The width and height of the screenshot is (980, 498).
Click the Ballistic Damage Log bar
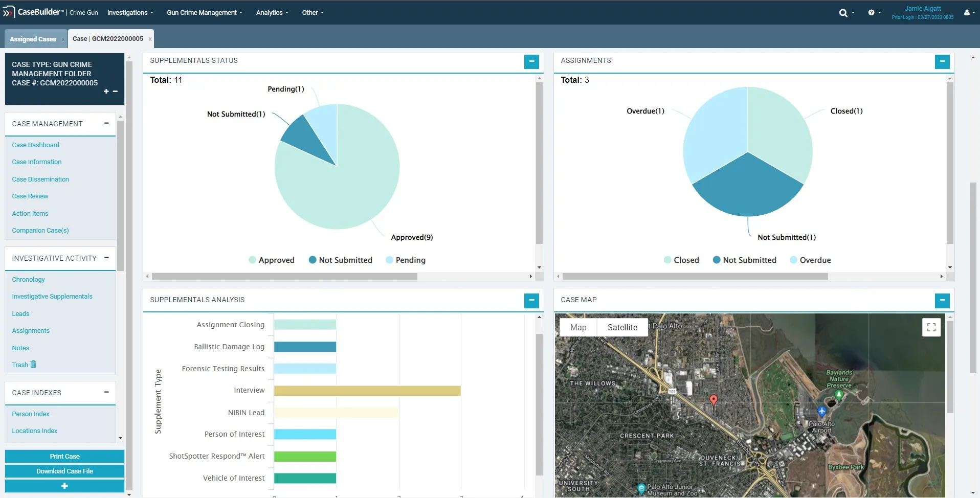[x=305, y=347]
